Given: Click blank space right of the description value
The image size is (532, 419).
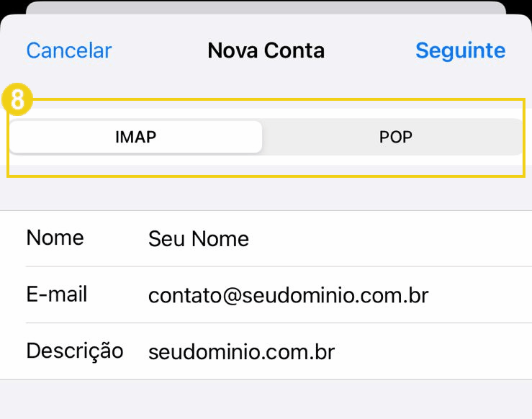Looking at the screenshot, I should click(x=432, y=351).
